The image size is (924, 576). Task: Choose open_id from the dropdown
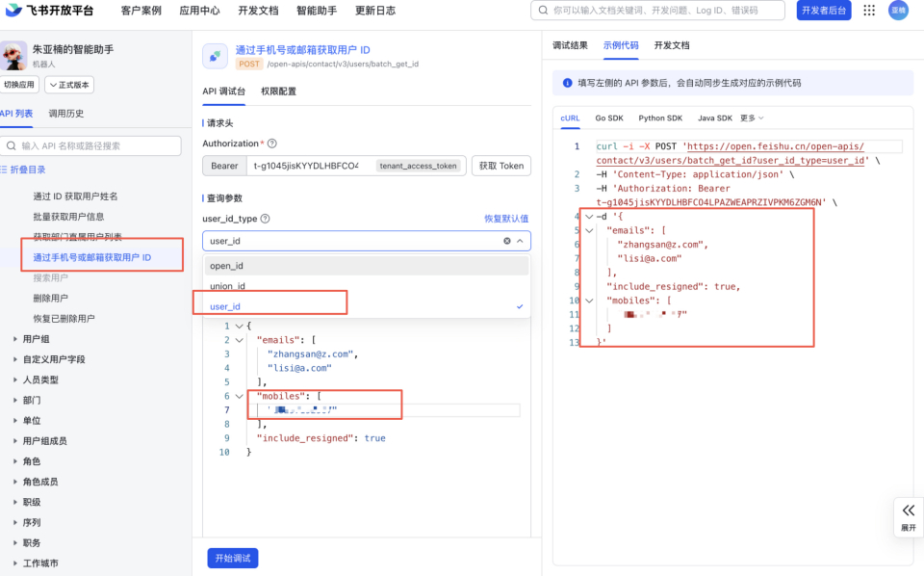[367, 265]
